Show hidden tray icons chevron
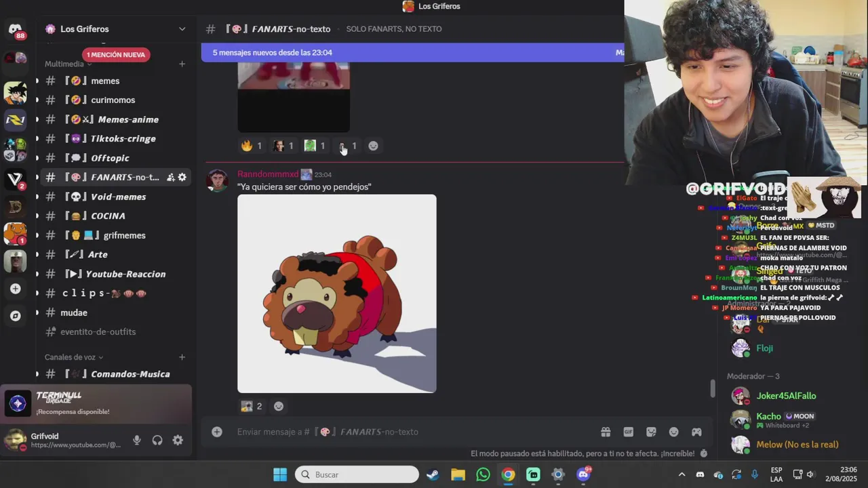 click(x=682, y=474)
